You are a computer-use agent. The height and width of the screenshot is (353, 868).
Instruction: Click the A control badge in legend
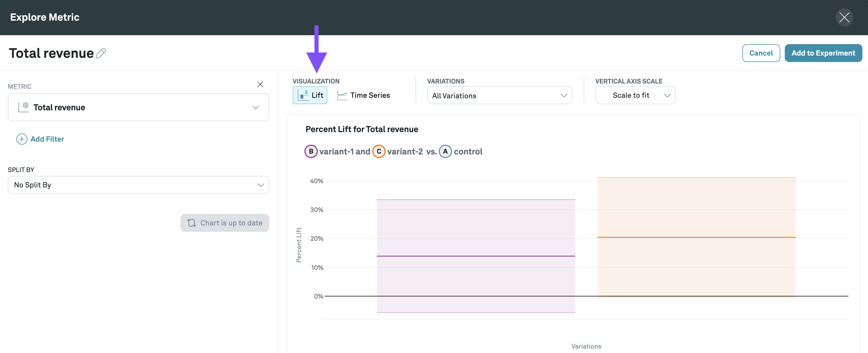click(445, 152)
